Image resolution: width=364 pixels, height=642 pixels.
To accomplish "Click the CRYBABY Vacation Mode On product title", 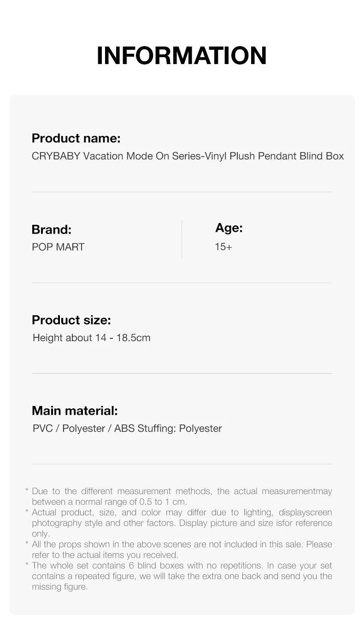I will point(188,156).
